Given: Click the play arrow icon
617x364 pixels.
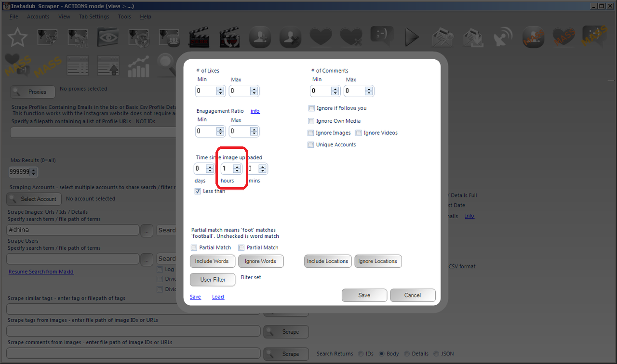Looking at the screenshot, I should tap(412, 37).
